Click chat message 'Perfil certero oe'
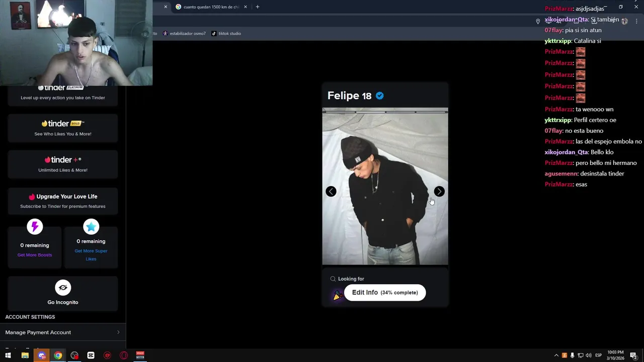 pyautogui.click(x=595, y=120)
